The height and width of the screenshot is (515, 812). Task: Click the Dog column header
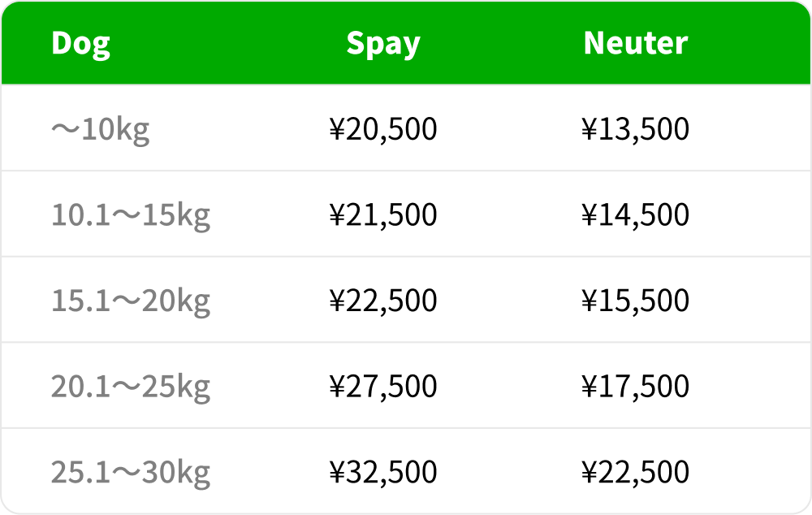[80, 43]
